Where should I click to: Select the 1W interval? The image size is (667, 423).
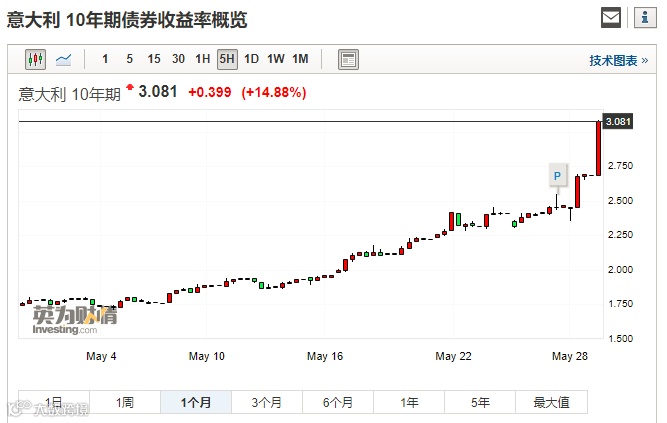[276, 59]
